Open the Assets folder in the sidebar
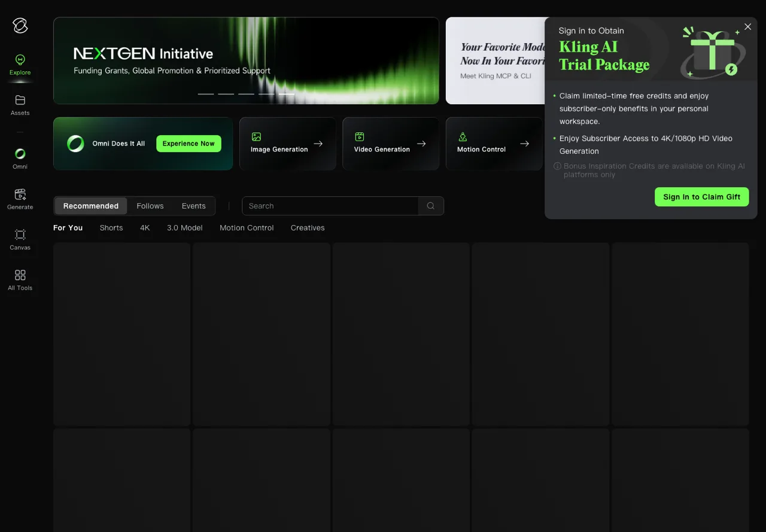 click(x=20, y=105)
